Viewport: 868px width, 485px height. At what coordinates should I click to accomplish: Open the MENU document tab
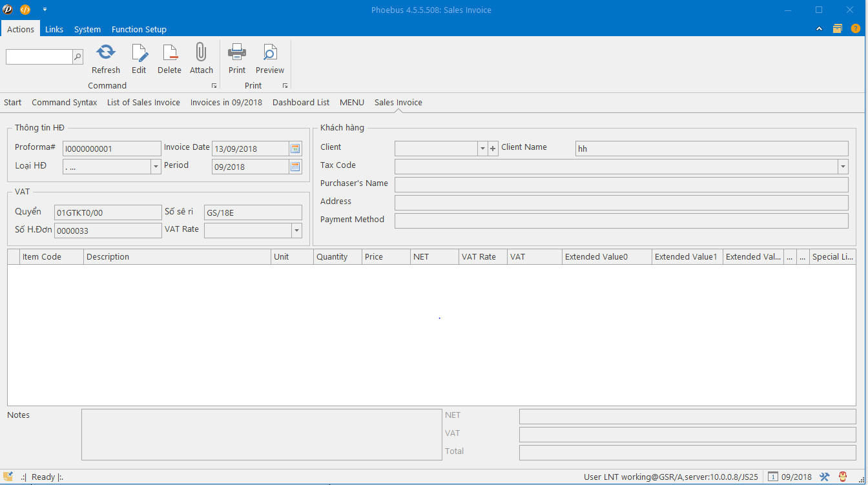click(352, 102)
